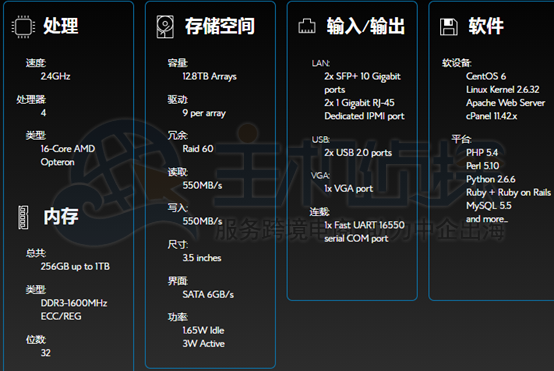Select the 软件 heading
The height and width of the screenshot is (371, 554).
tap(486, 26)
